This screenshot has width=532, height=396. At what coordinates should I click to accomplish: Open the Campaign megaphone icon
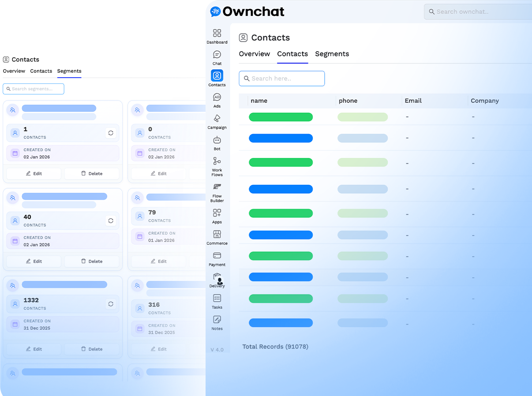tap(217, 119)
